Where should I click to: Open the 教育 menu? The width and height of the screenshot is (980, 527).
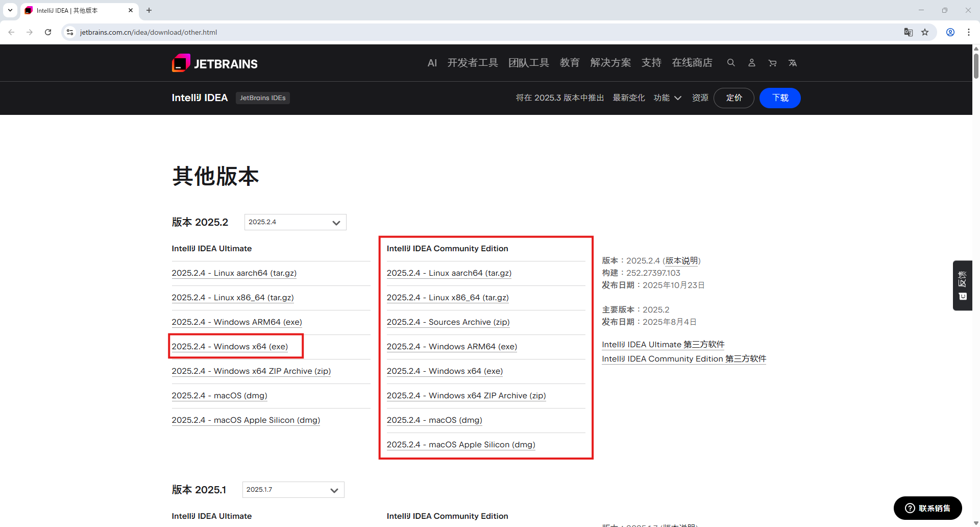click(x=570, y=63)
